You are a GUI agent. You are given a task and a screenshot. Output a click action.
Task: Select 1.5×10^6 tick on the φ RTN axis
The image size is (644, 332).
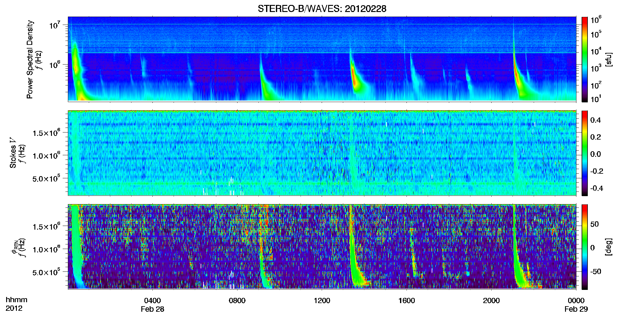(x=46, y=227)
